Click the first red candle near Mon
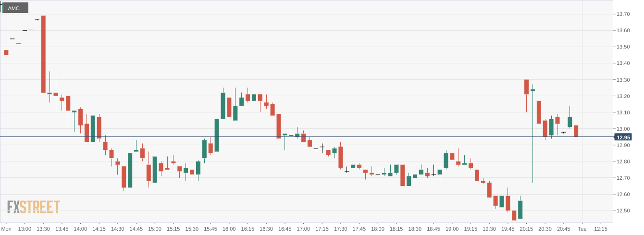 [x=6, y=52]
